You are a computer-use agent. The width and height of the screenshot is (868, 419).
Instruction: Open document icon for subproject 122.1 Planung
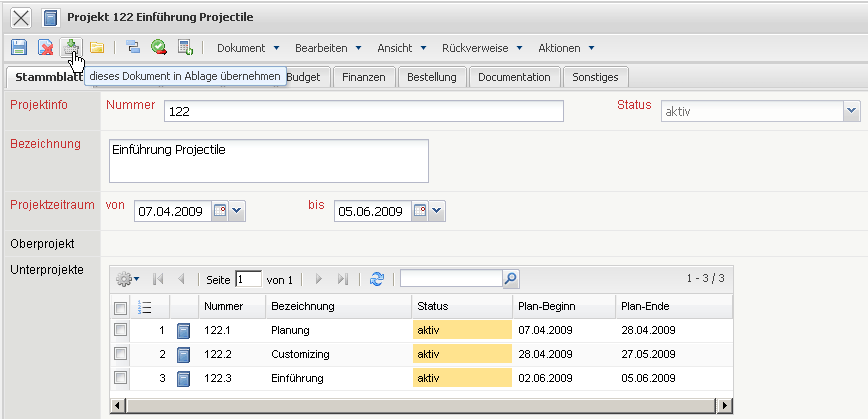click(183, 330)
